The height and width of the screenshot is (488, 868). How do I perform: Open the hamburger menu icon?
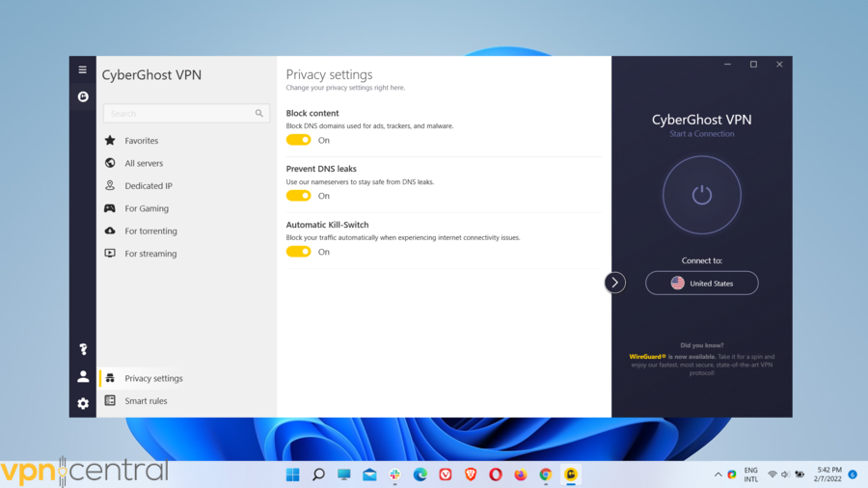(82, 69)
